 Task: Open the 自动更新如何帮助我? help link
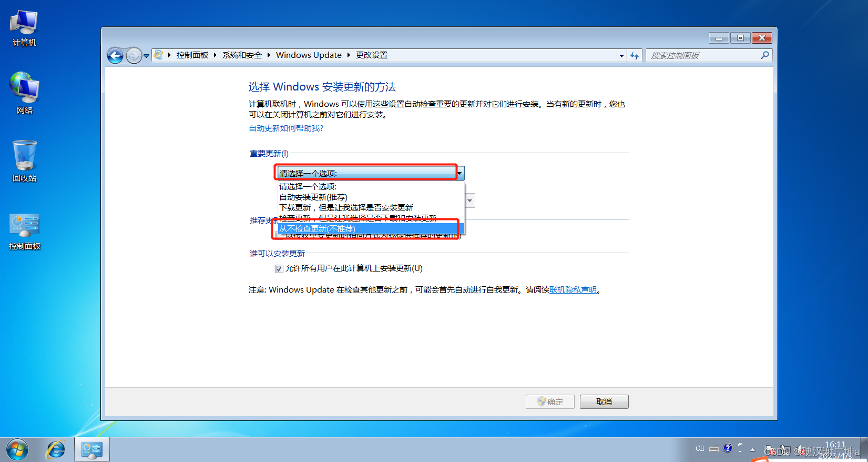286,128
